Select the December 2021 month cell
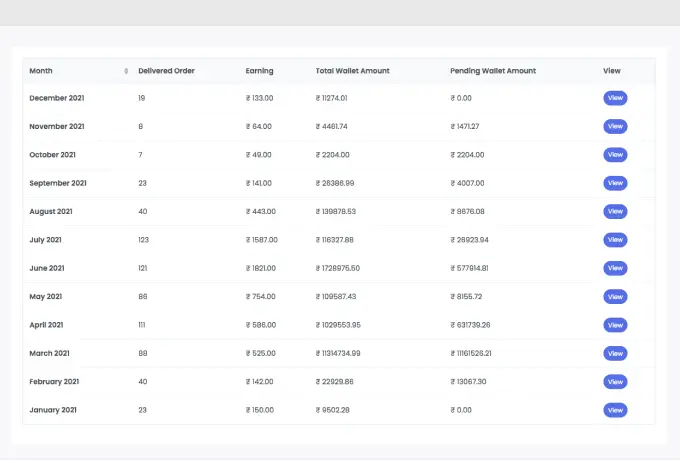 point(57,98)
